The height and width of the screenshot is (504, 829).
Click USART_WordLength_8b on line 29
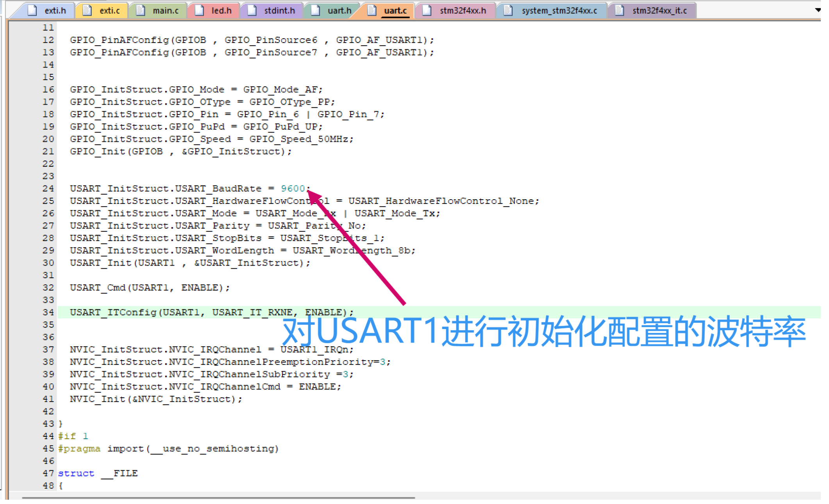(351, 250)
